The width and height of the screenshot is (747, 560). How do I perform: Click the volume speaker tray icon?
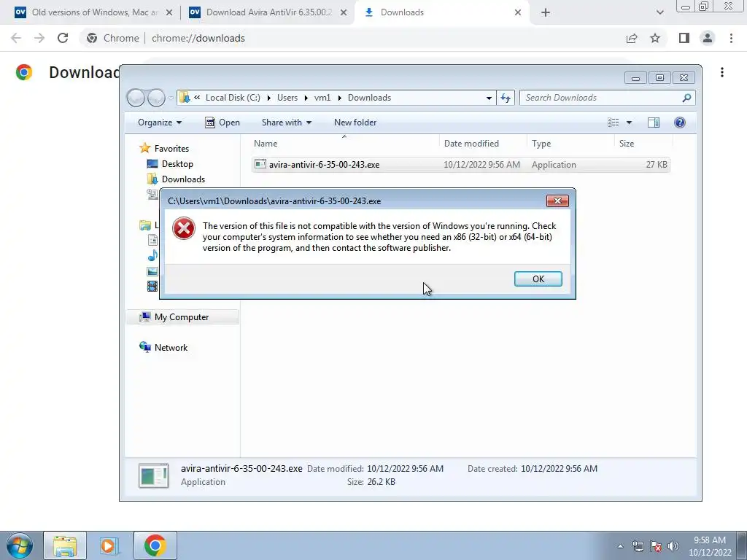(673, 546)
